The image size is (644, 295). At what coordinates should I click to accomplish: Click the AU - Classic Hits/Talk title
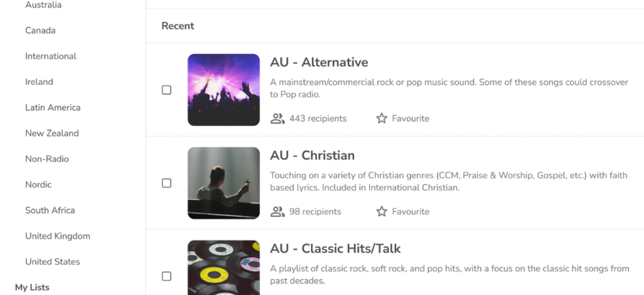[335, 248]
